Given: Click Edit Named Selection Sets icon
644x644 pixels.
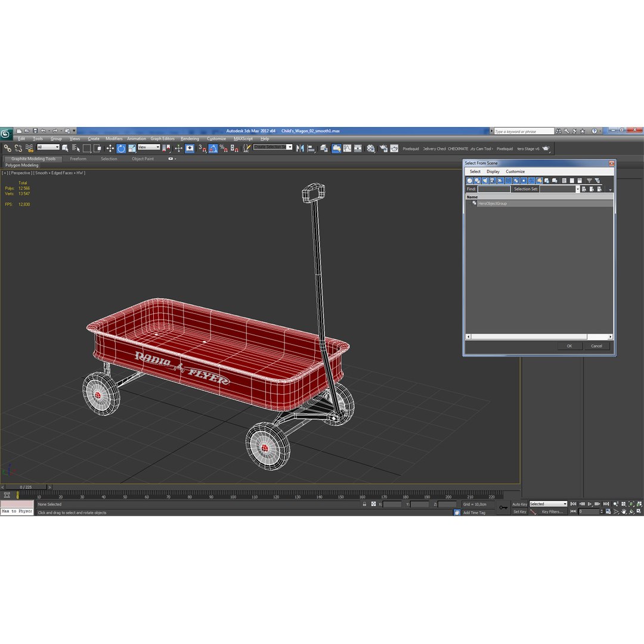Looking at the screenshot, I should [246, 148].
